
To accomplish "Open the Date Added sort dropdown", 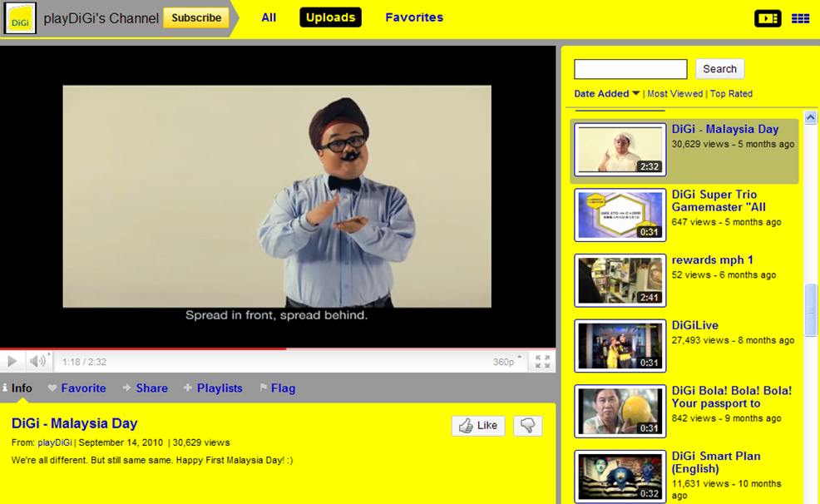I will point(606,94).
